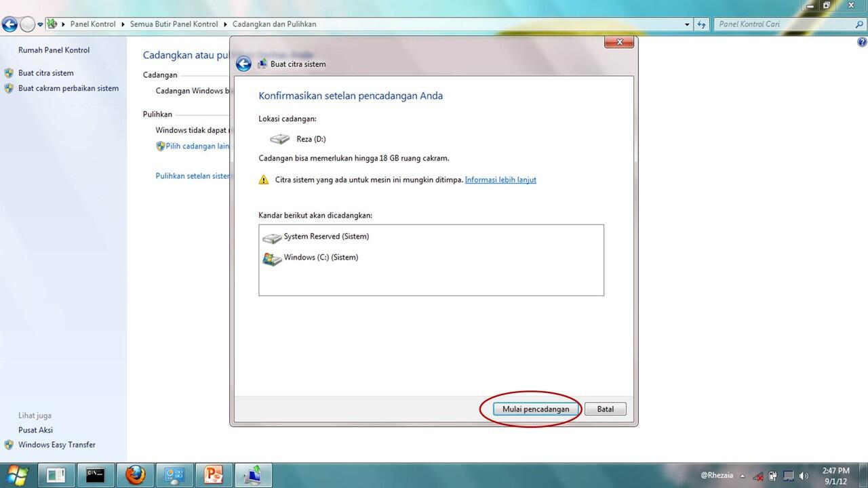The width and height of the screenshot is (868, 488).
Task: Open Pusat Aksi link
Action: click(x=35, y=430)
